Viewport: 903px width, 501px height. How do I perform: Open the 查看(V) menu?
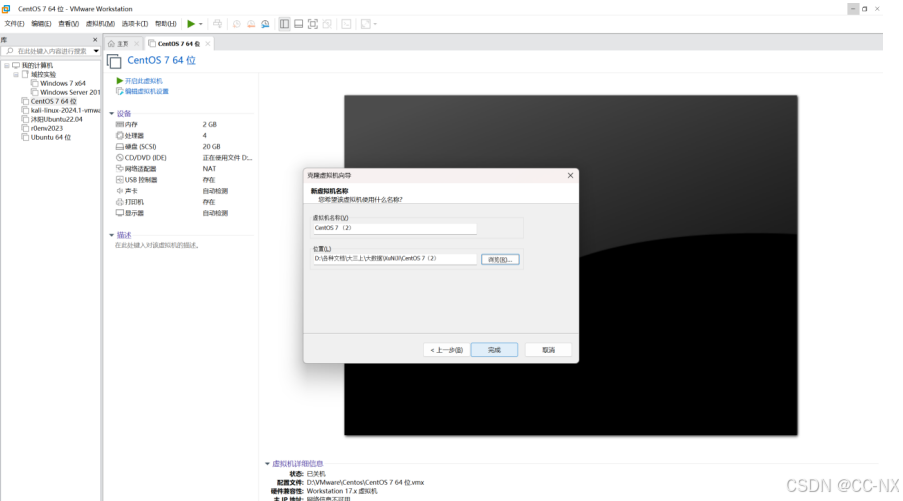point(68,24)
